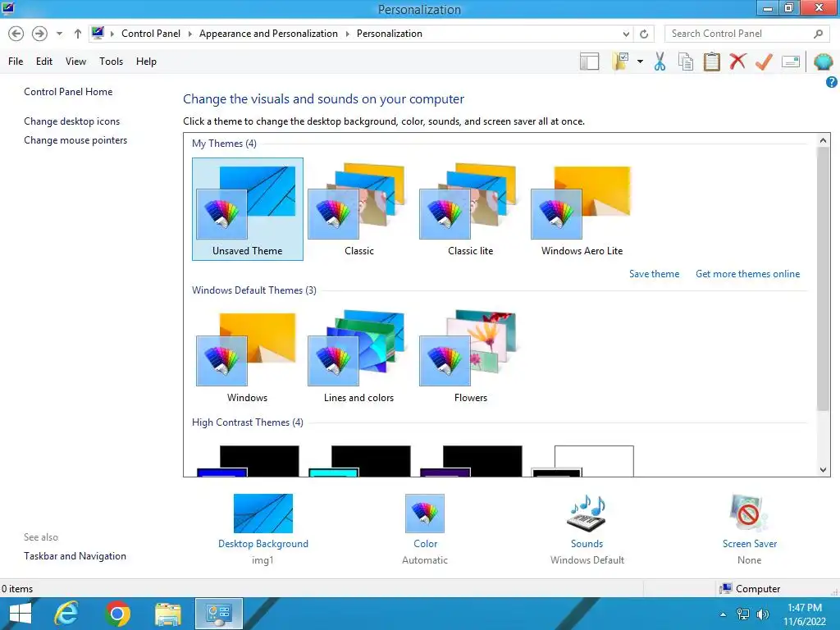
Task: Click Change mouse pointers link
Action: [x=75, y=139]
